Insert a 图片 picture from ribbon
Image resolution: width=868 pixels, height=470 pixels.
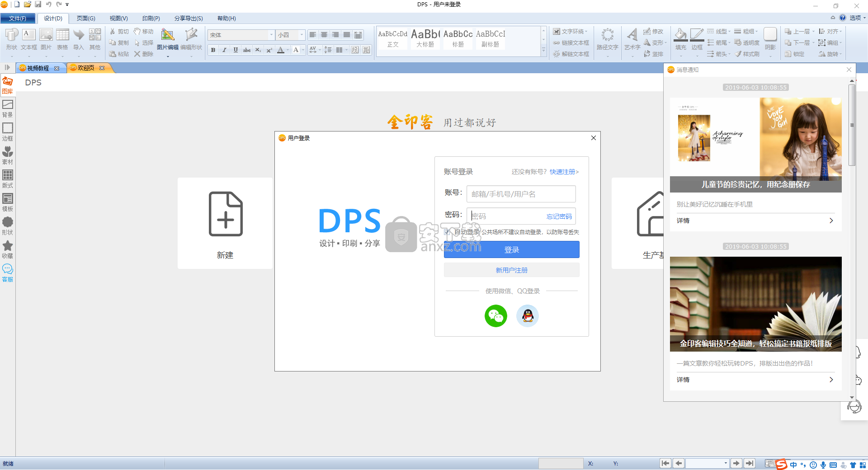tap(46, 39)
